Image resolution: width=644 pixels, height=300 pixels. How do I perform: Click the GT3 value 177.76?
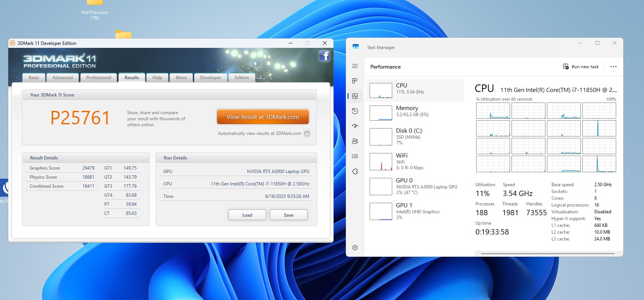click(130, 186)
